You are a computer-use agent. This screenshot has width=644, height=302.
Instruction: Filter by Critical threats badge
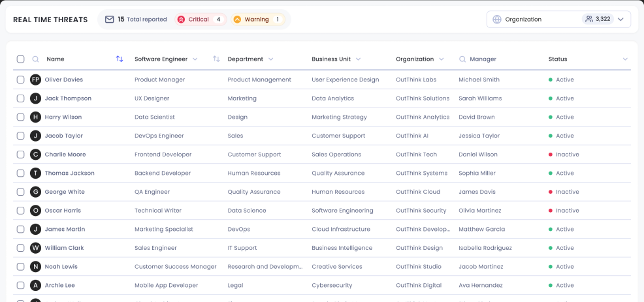point(201,20)
